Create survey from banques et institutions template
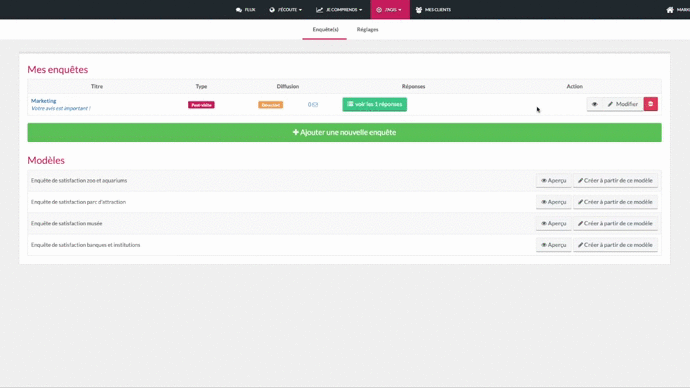 (615, 245)
